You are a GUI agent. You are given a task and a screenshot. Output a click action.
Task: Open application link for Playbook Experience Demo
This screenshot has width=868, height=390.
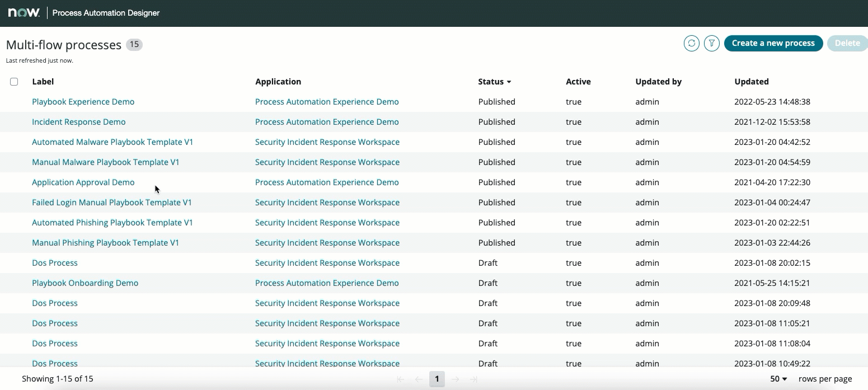pos(327,102)
